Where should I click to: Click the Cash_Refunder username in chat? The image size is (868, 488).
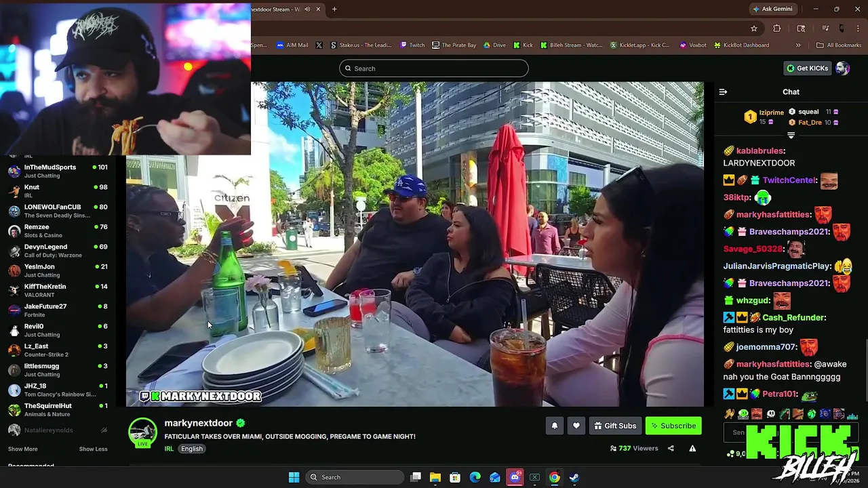pyautogui.click(x=793, y=317)
